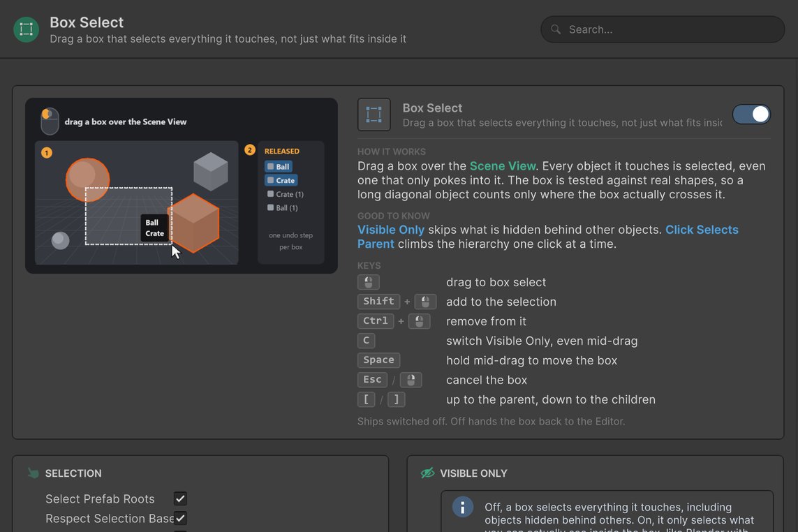
Task: Click the mouse icon next to Shift
Action: (425, 302)
